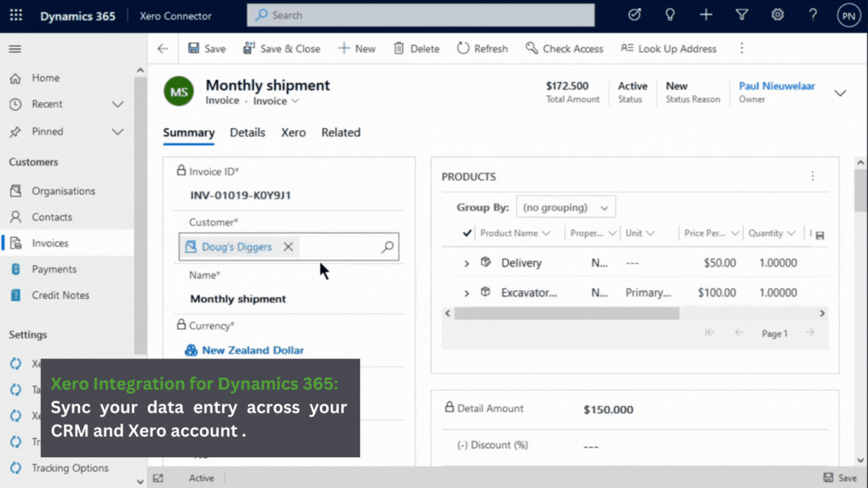
Task: Expand the Delivery product row
Action: point(466,264)
